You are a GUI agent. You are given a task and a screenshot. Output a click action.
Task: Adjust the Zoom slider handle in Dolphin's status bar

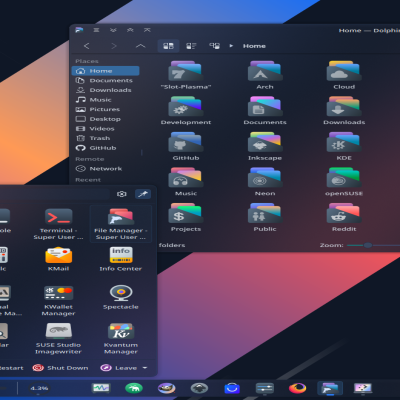[x=368, y=245]
